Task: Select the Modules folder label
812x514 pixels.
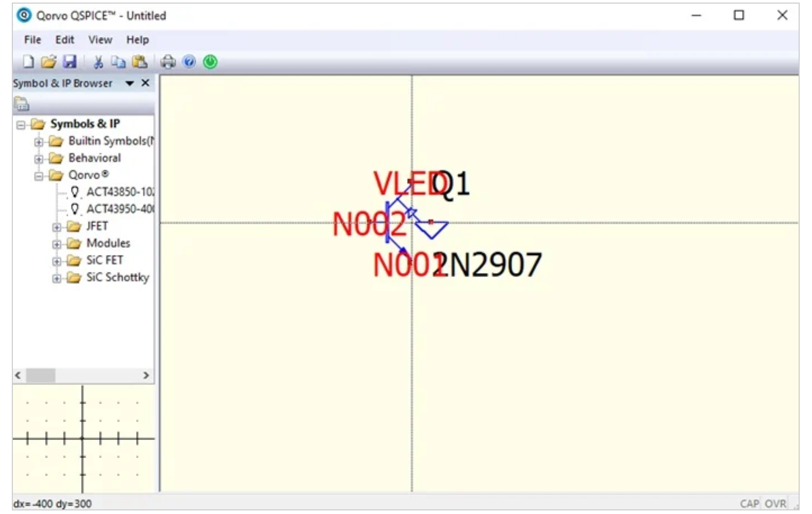Action: point(108,243)
